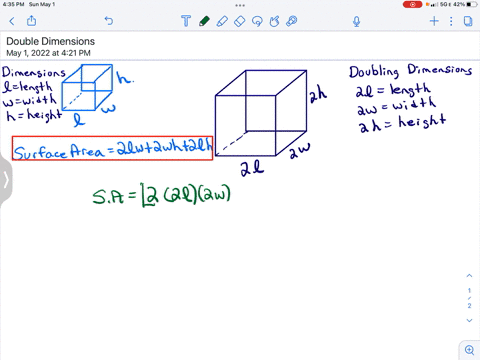Select the Eraser tool
Screen dimensions: 480x360
click(239, 21)
